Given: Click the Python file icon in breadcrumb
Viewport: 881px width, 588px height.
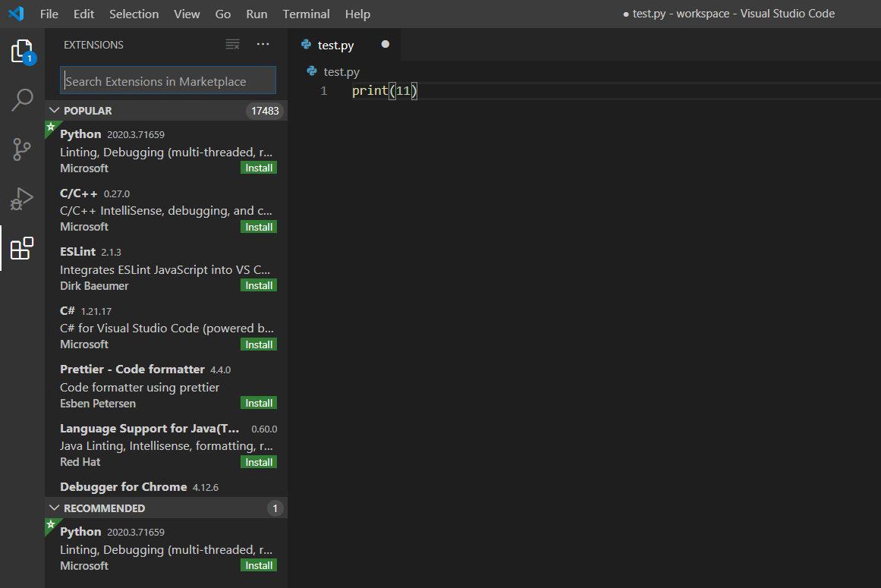Looking at the screenshot, I should pyautogui.click(x=312, y=71).
